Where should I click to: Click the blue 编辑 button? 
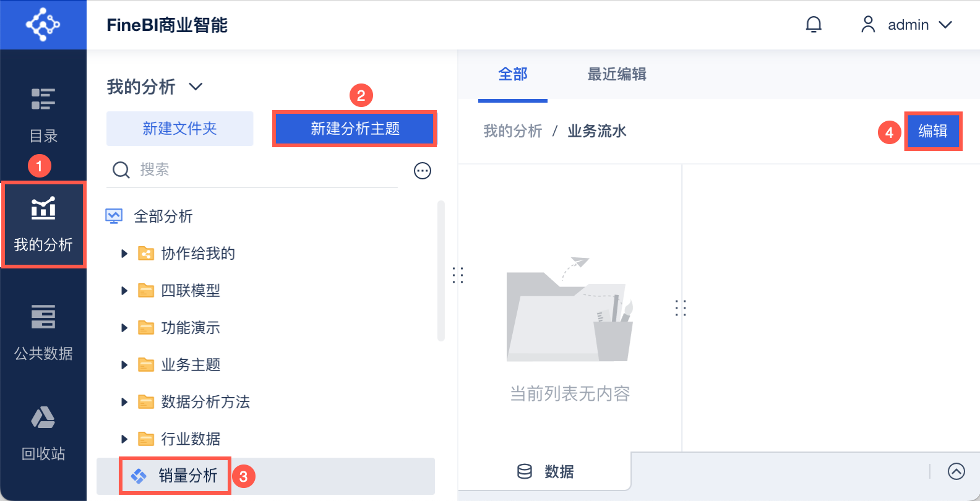tap(933, 131)
